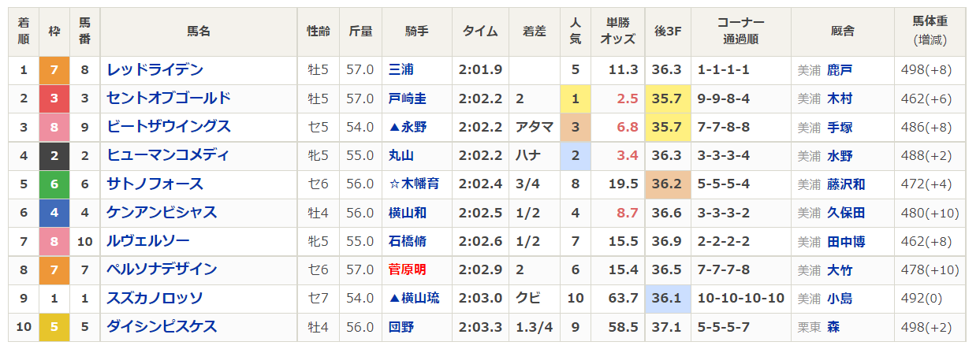Open jockey 戸崎圭 profile

click(x=408, y=99)
